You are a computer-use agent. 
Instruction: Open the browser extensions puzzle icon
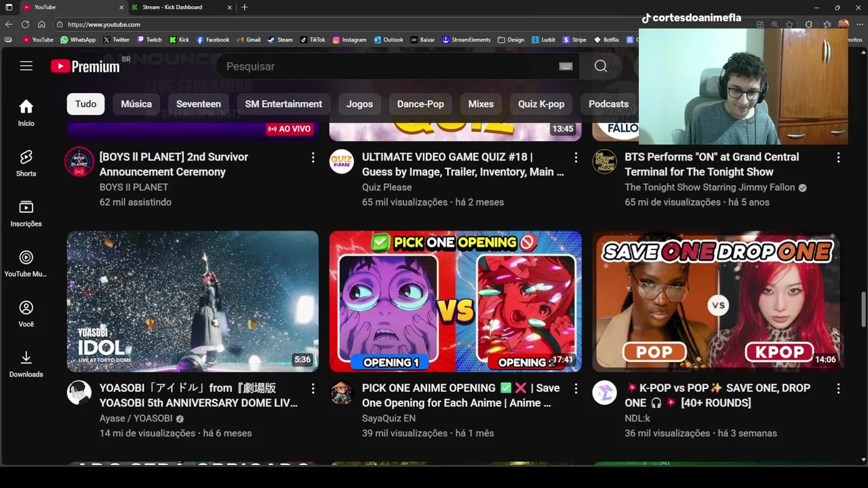pos(808,24)
